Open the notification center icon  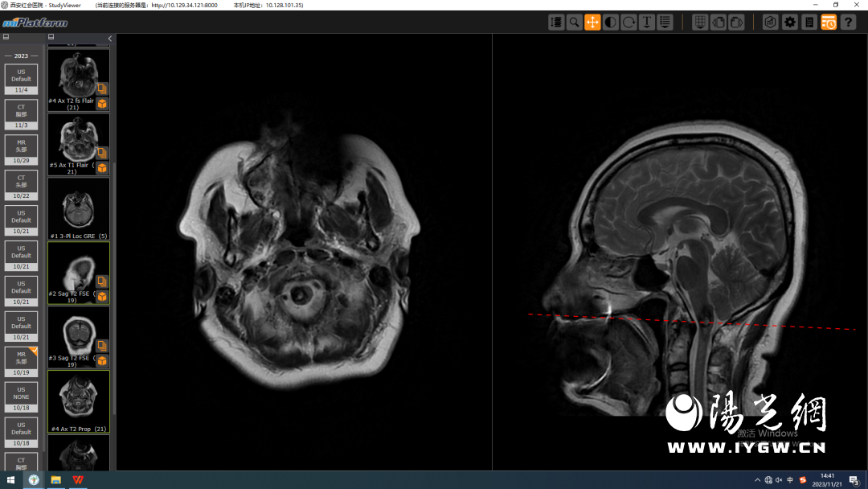[x=854, y=480]
